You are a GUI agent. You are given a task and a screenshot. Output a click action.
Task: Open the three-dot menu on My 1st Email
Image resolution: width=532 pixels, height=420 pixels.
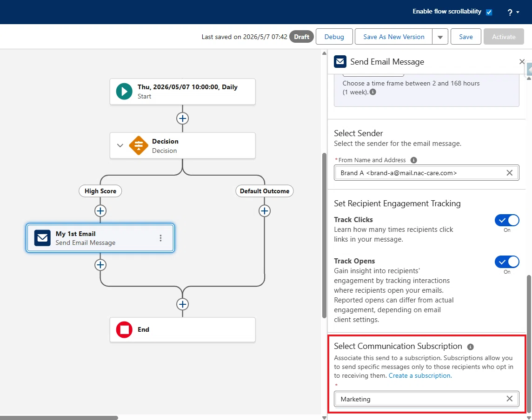tap(160, 238)
